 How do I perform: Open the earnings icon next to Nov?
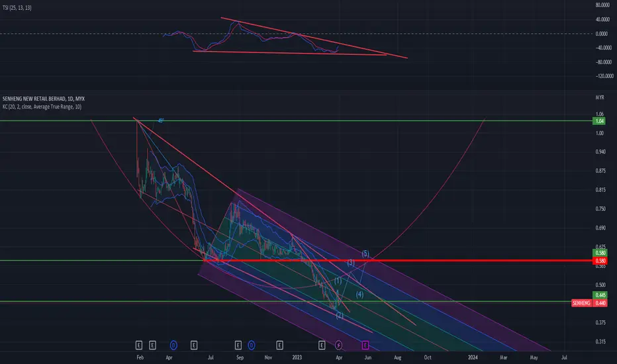[279, 345]
